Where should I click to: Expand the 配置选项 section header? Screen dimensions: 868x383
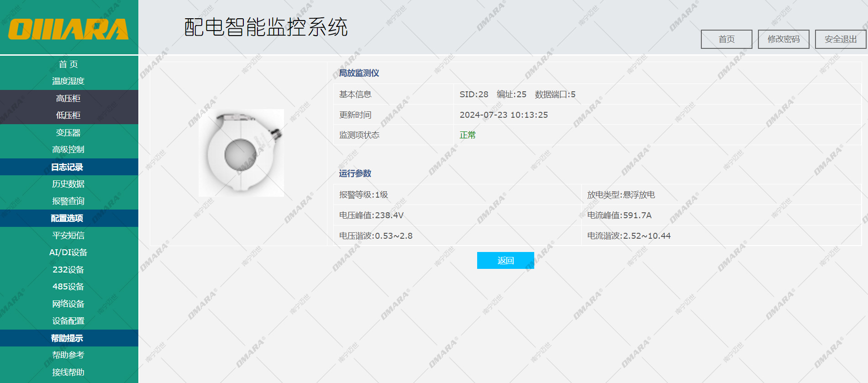click(68, 218)
